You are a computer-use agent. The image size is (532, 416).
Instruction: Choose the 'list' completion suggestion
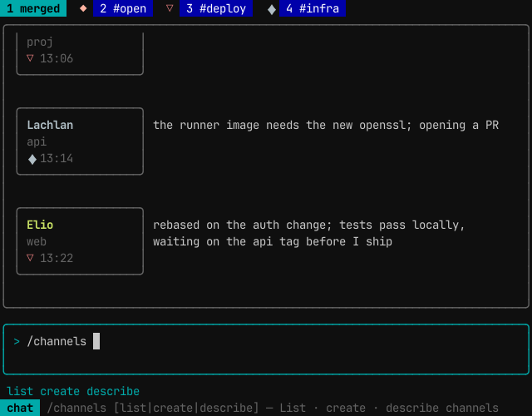coord(20,391)
